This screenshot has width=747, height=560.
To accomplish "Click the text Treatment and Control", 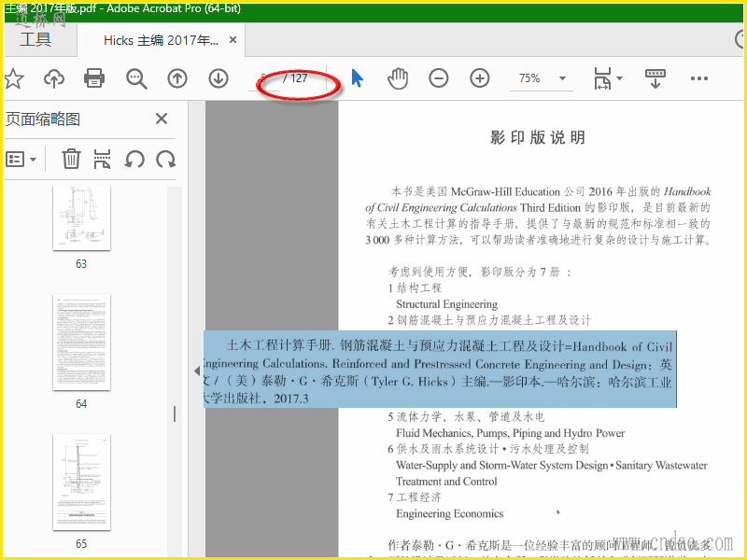I will (x=446, y=482).
